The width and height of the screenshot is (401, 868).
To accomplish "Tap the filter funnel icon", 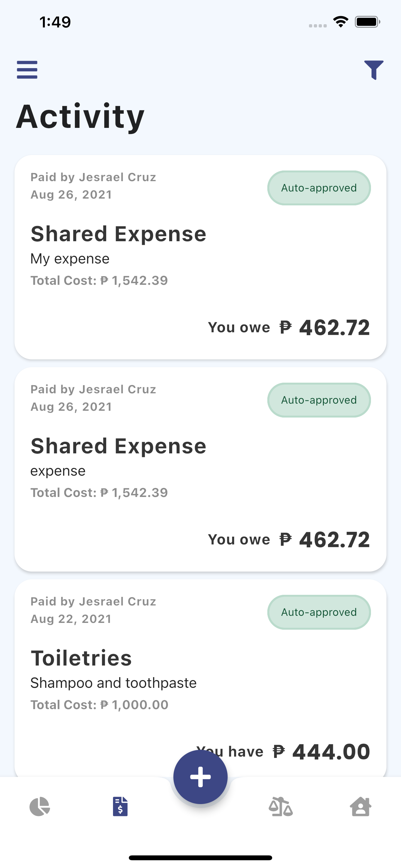I will click(x=374, y=70).
